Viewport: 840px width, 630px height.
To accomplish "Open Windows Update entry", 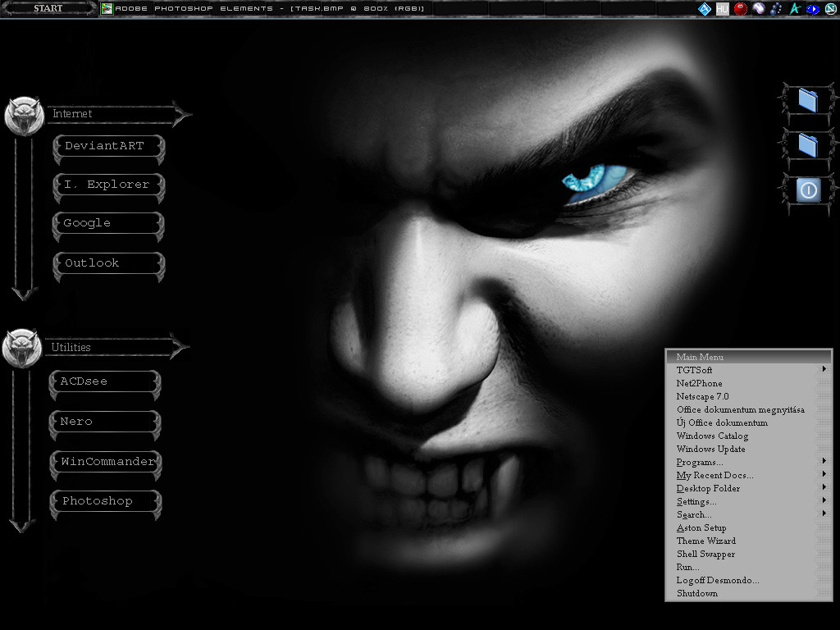I will click(x=749, y=449).
